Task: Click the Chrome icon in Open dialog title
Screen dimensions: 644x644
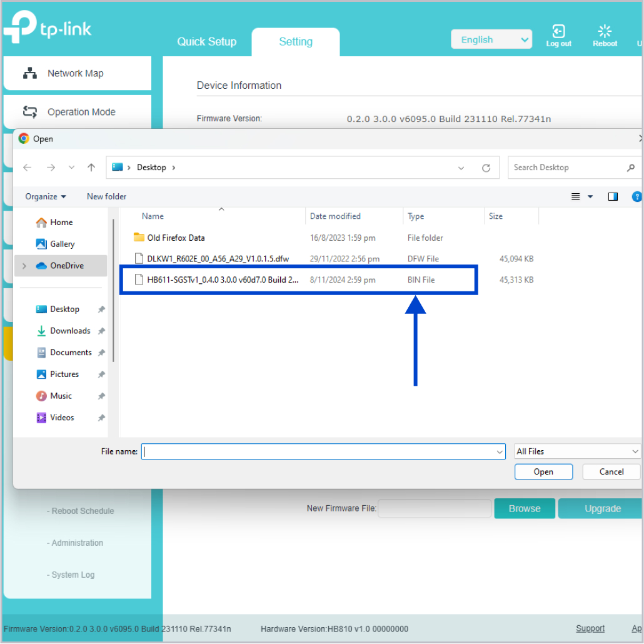Action: tap(24, 139)
